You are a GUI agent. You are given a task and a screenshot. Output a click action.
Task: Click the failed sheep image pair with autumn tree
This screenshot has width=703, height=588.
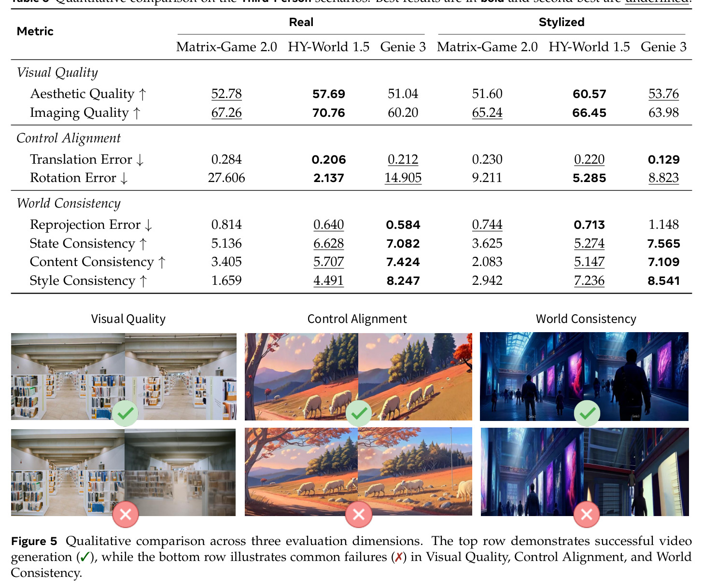pos(358,472)
